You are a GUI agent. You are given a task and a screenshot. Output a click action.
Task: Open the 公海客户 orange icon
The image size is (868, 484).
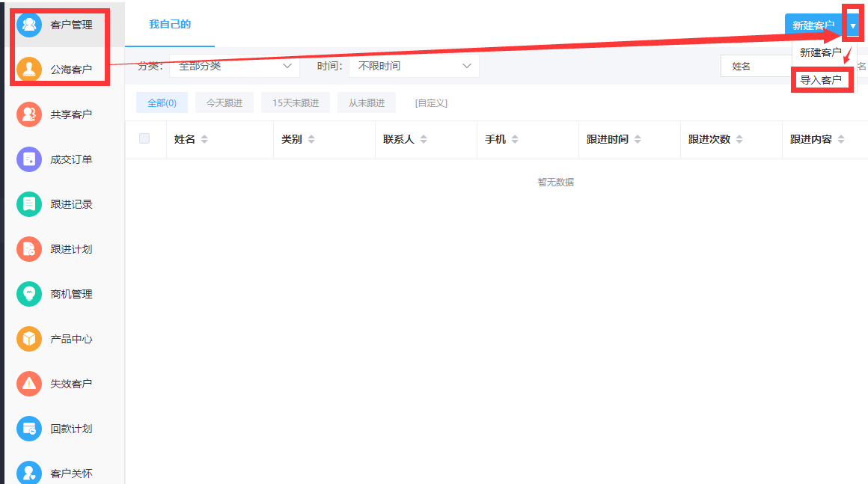point(29,70)
